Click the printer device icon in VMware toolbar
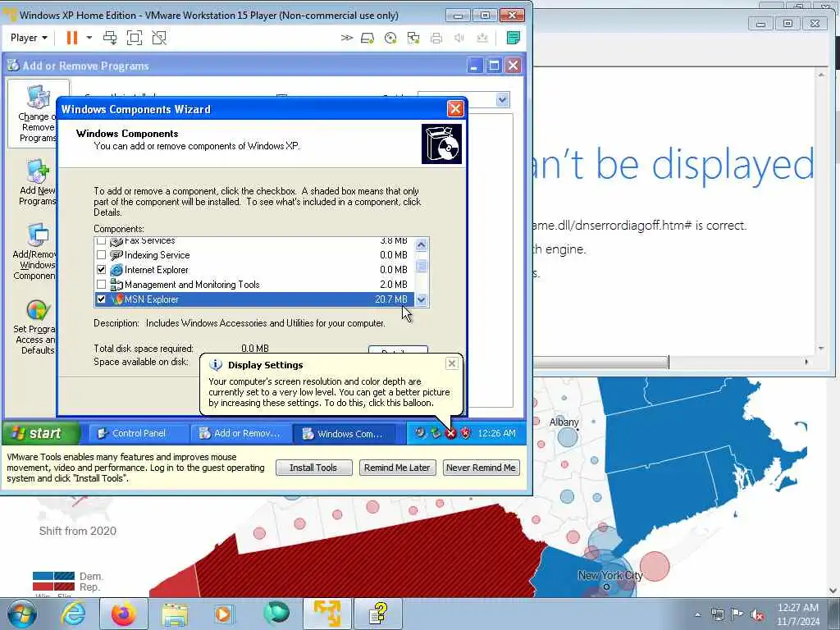840x630 pixels. [436, 38]
